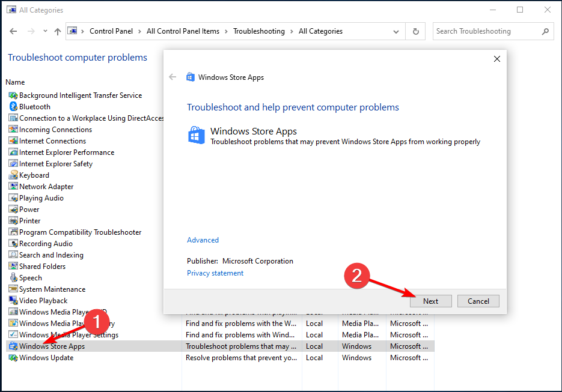Go up one folder level arrow
Image resolution: width=562 pixels, height=392 pixels.
(57, 31)
